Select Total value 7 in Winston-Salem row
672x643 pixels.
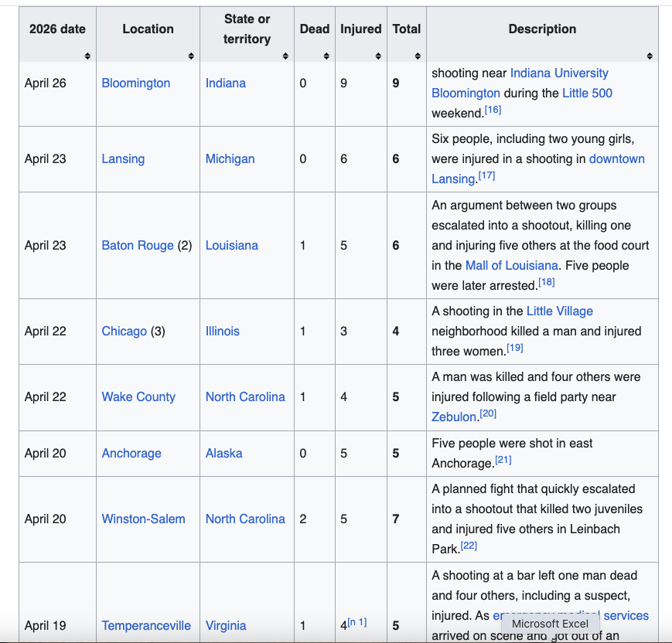396,519
